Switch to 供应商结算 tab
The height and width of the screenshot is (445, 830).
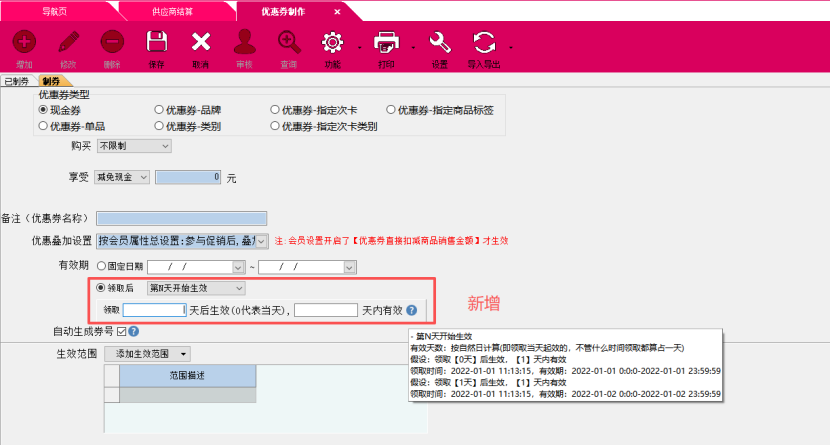(172, 12)
